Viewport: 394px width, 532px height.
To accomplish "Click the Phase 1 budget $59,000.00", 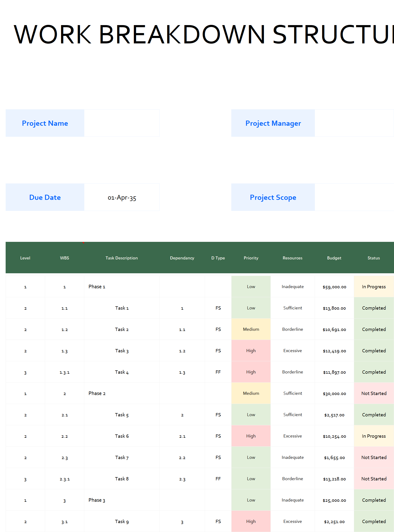I will coord(334,286).
